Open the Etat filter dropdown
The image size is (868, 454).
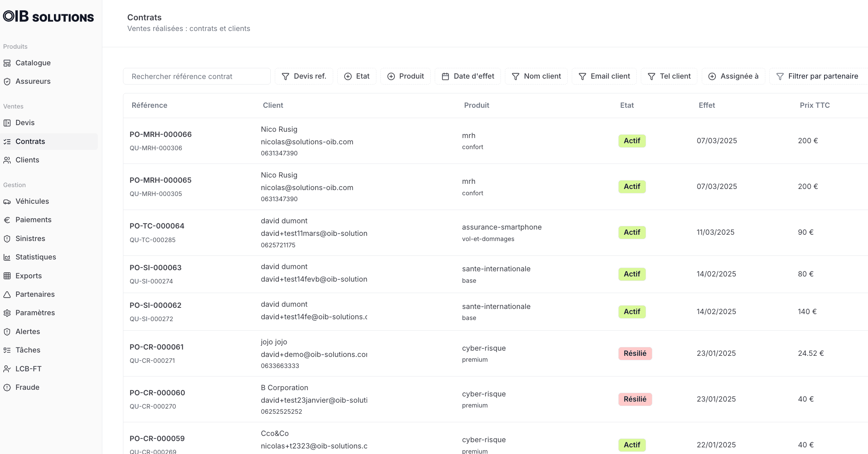coord(356,76)
